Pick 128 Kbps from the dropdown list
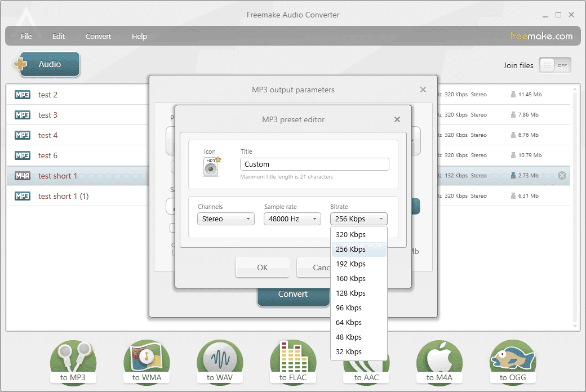This screenshot has width=586, height=392. point(359,293)
